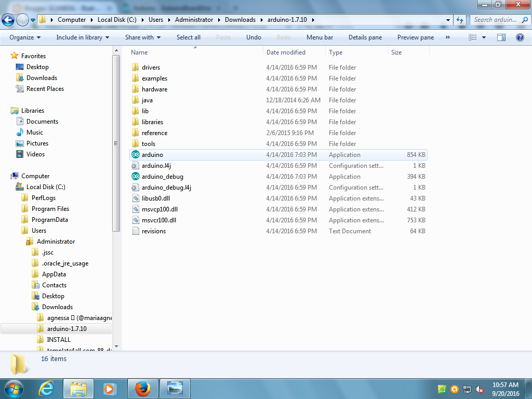Viewport: 532px width, 399px height.
Task: Show more toolbar commands via double chevron
Action: pos(447,37)
